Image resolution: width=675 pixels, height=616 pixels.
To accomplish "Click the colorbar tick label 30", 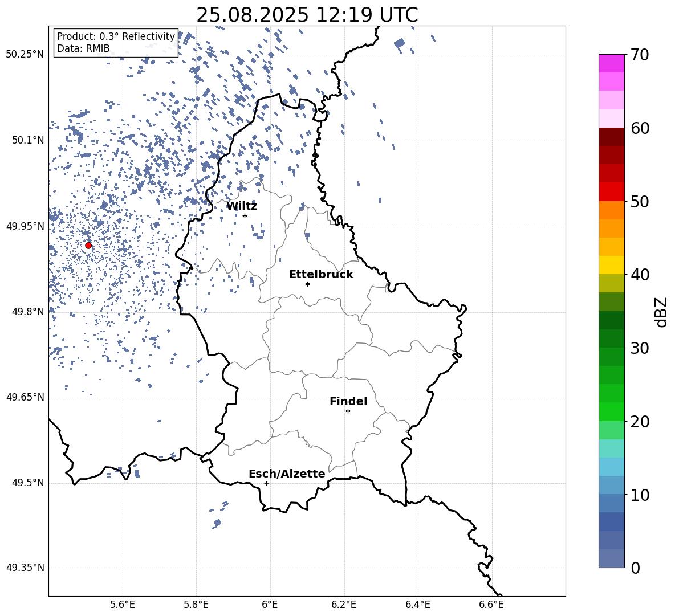I will 640,348.
